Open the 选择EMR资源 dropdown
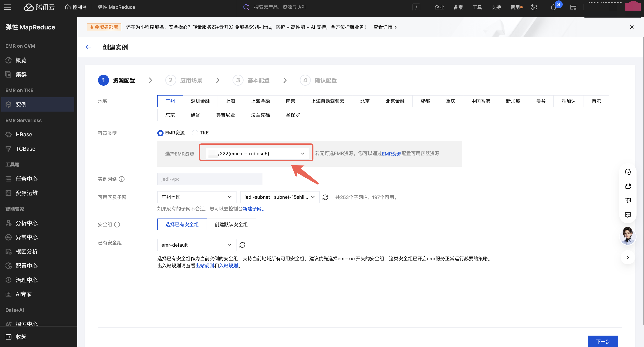The height and width of the screenshot is (347, 644). point(258,153)
